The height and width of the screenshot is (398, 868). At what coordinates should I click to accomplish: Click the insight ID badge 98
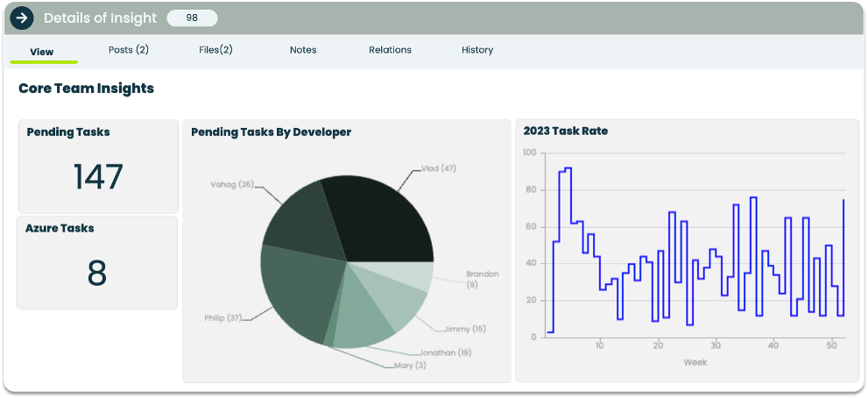coord(192,18)
